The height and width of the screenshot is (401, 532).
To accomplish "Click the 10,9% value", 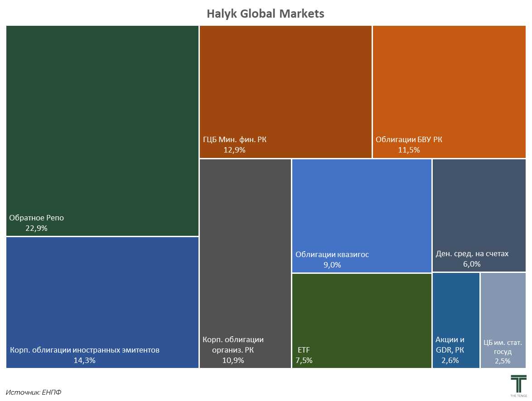I will (x=233, y=360).
